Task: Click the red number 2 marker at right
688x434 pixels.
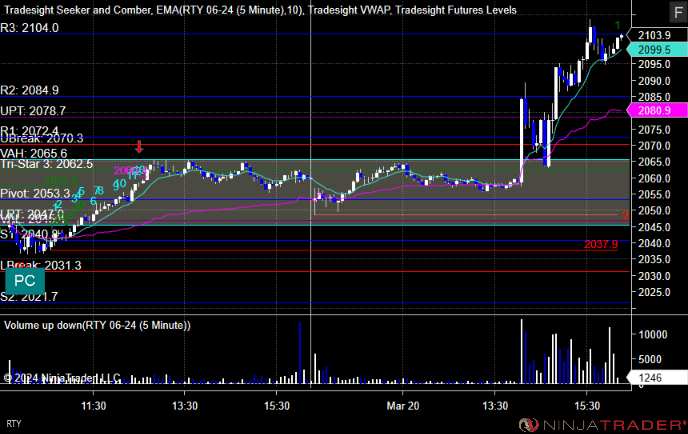Action: pos(625,215)
